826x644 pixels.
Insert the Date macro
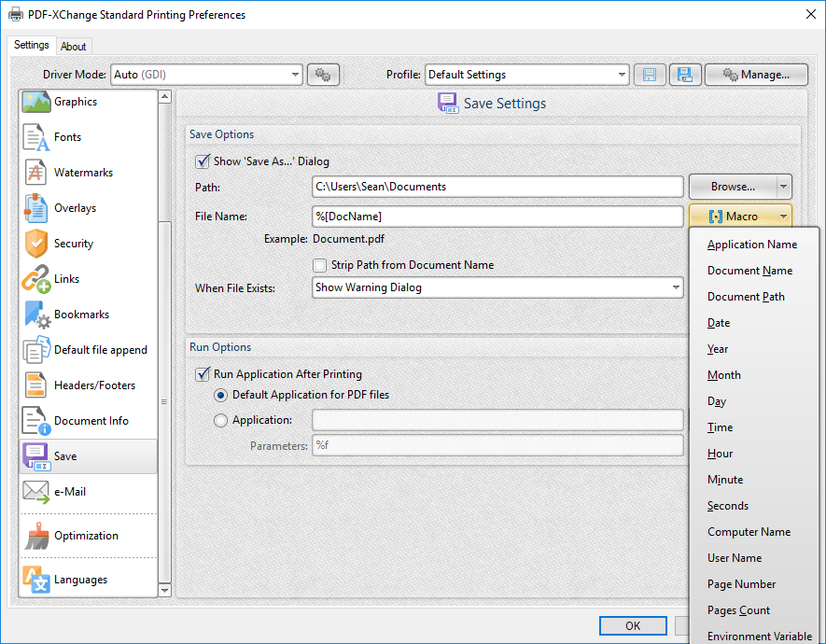(754, 323)
